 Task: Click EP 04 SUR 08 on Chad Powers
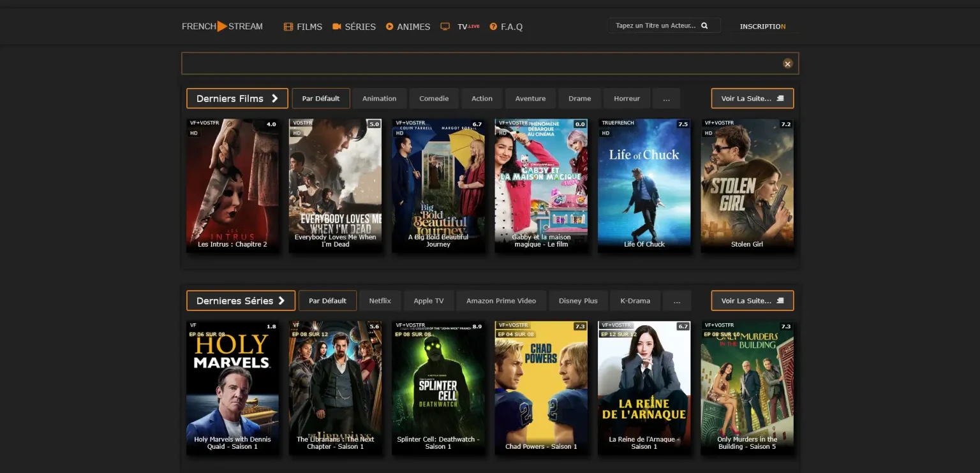coord(516,334)
